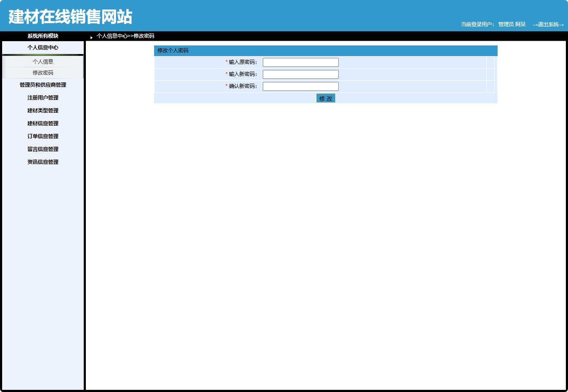Click the 输入原密码 input field
Image resolution: width=568 pixels, height=392 pixels.
point(300,62)
